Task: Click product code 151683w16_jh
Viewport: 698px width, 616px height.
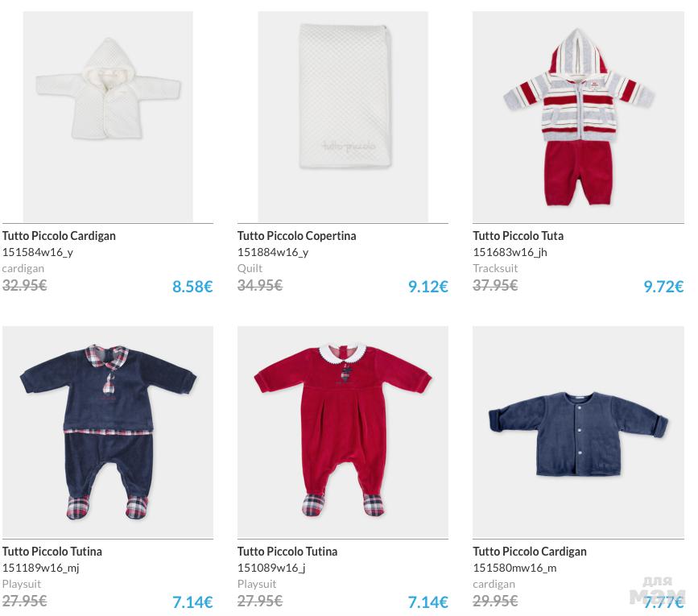Action: 510,252
